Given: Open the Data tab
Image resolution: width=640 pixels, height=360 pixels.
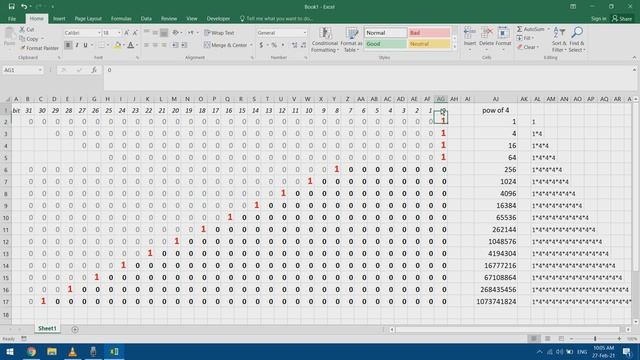Looking at the screenshot, I should tap(146, 19).
